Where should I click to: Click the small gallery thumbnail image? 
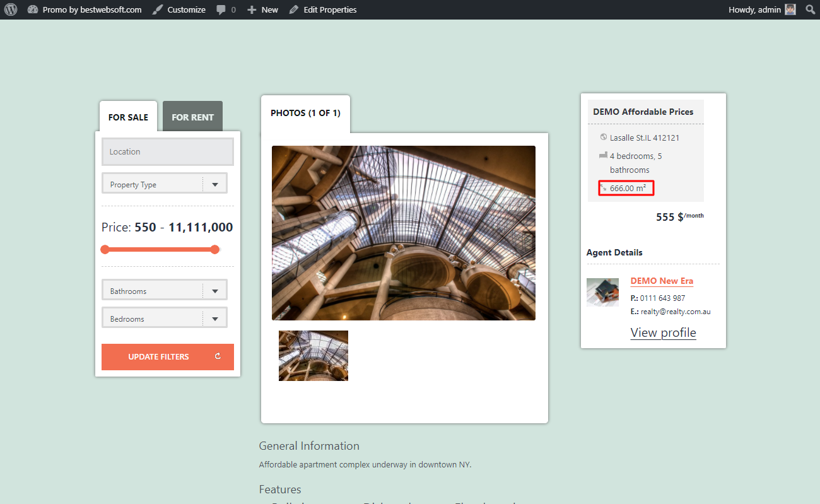pyautogui.click(x=313, y=356)
